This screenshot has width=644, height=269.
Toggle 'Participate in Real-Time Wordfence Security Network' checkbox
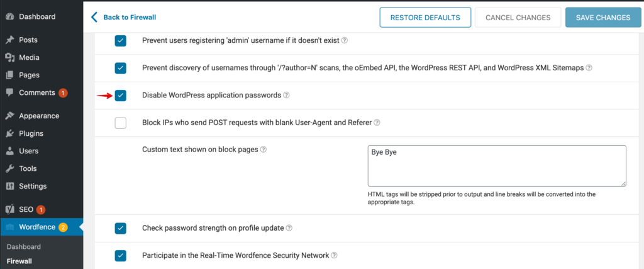pyautogui.click(x=121, y=256)
